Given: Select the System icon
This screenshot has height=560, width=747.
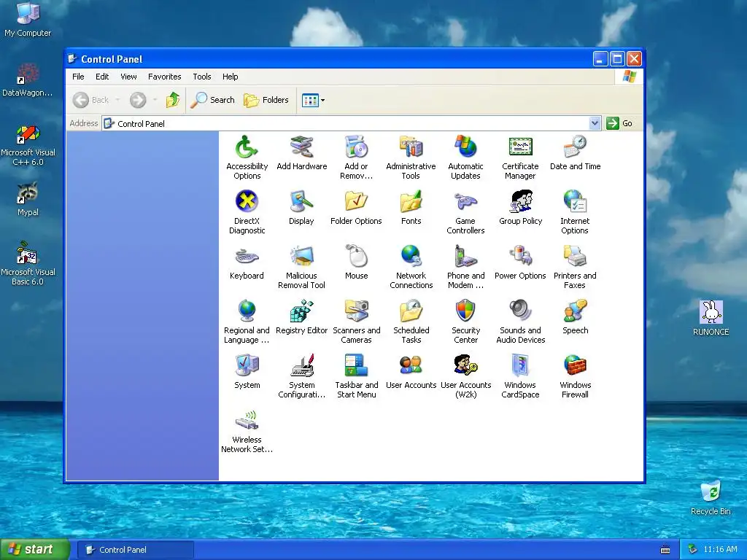Looking at the screenshot, I should 247,366.
